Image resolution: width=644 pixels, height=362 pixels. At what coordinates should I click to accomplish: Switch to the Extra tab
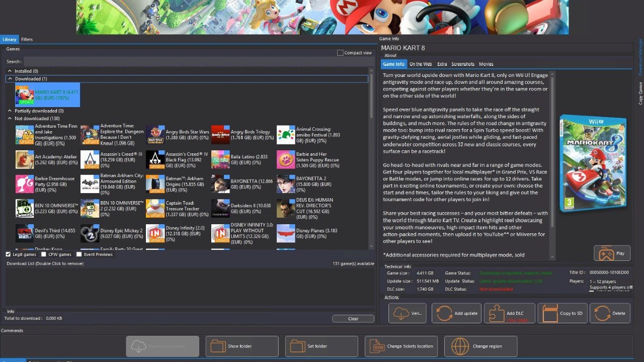[442, 64]
